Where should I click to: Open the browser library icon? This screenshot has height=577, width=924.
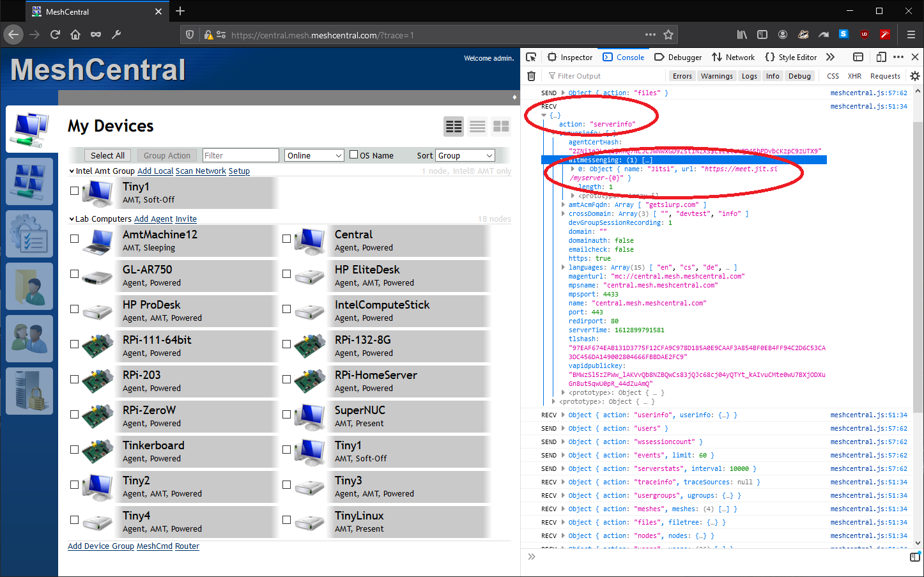click(742, 35)
